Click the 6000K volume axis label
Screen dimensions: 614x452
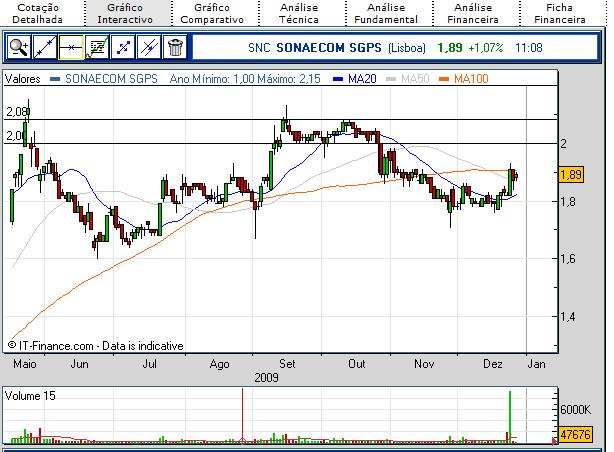(575, 410)
